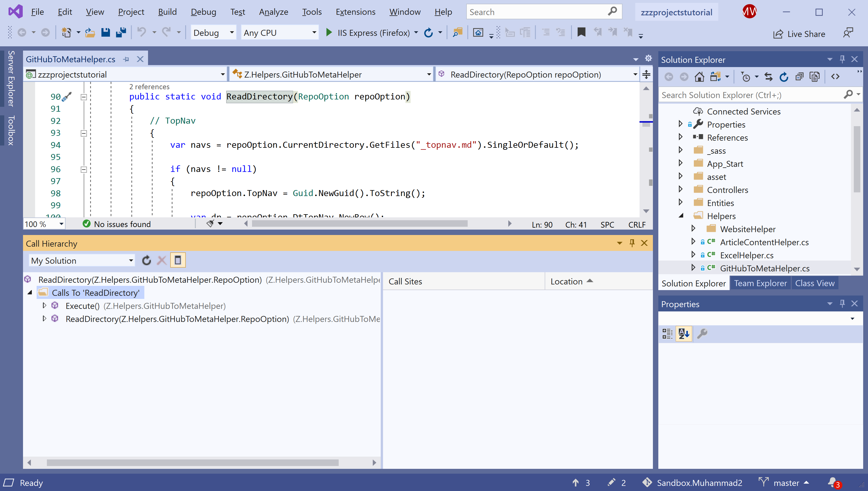The image size is (868, 491).
Task: Click the Collapse All icon in Solution Explorer
Action: (x=799, y=77)
